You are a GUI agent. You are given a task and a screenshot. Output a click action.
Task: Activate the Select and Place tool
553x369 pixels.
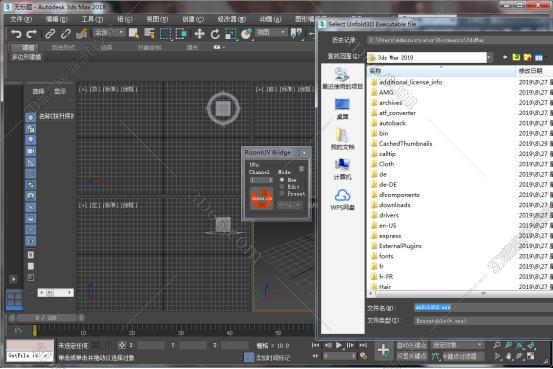point(247,34)
